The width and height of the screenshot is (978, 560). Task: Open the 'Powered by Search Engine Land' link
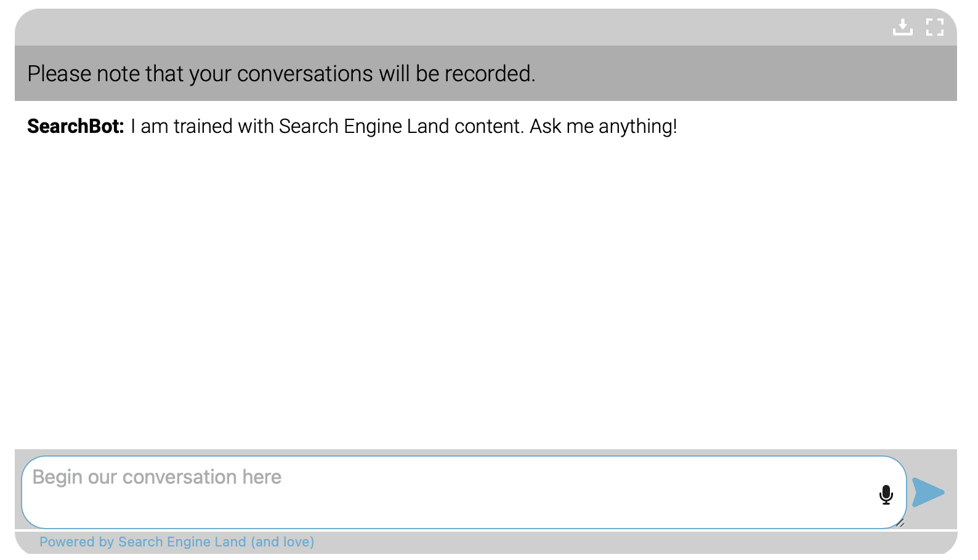(x=177, y=542)
